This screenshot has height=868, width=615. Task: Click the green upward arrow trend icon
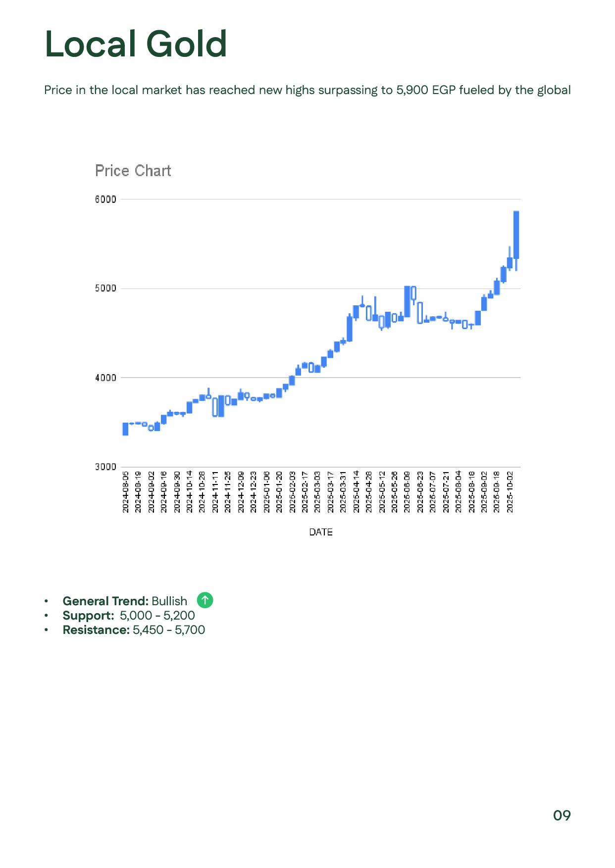(x=205, y=600)
